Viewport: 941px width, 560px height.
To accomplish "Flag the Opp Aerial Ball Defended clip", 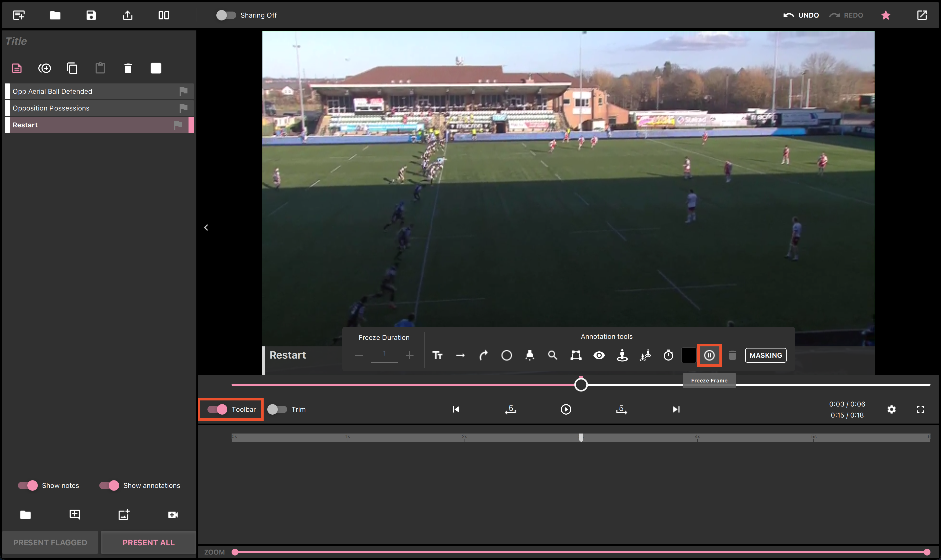I will (x=184, y=91).
